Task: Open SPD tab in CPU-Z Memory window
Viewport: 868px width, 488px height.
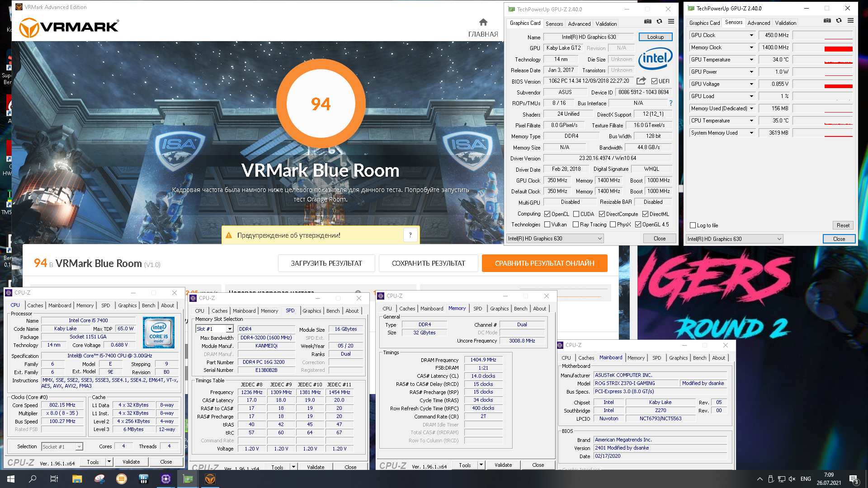Action: coord(478,309)
